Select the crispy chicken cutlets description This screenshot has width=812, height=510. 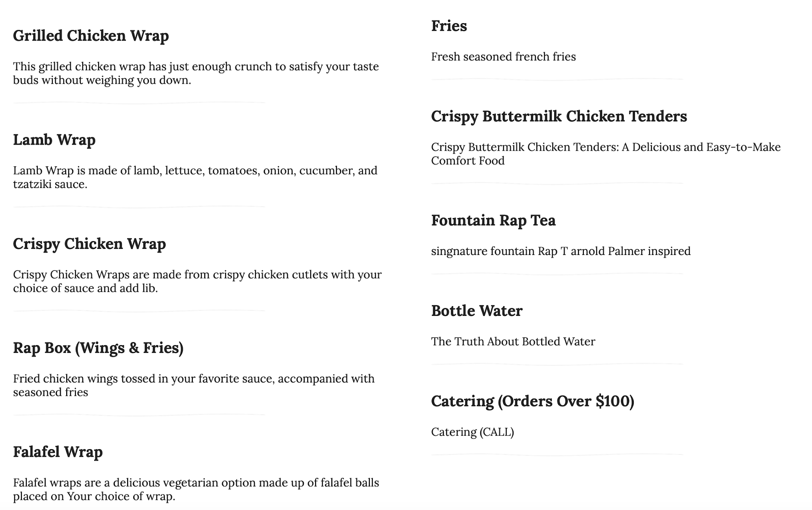click(197, 281)
